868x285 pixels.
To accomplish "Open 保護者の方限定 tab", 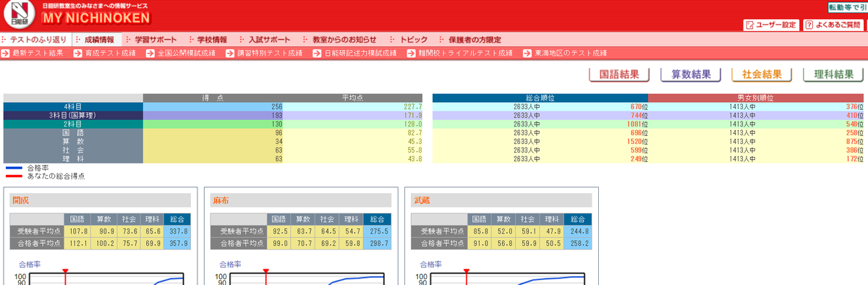I will 469,39.
